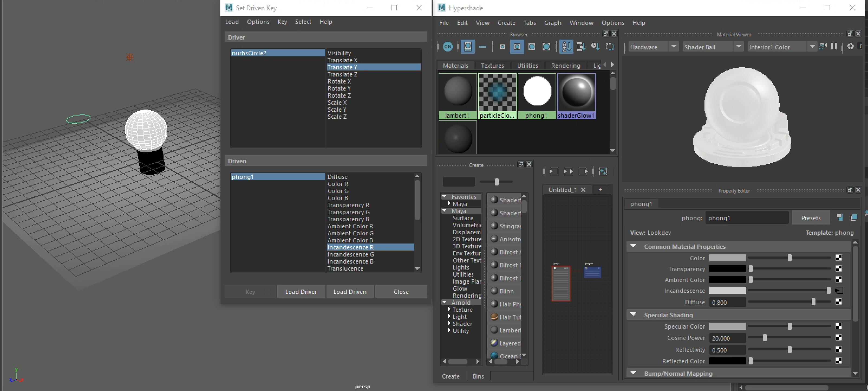Image resolution: width=868 pixels, height=391 pixels.
Task: Switch to the Textures tab
Action: pyautogui.click(x=492, y=65)
